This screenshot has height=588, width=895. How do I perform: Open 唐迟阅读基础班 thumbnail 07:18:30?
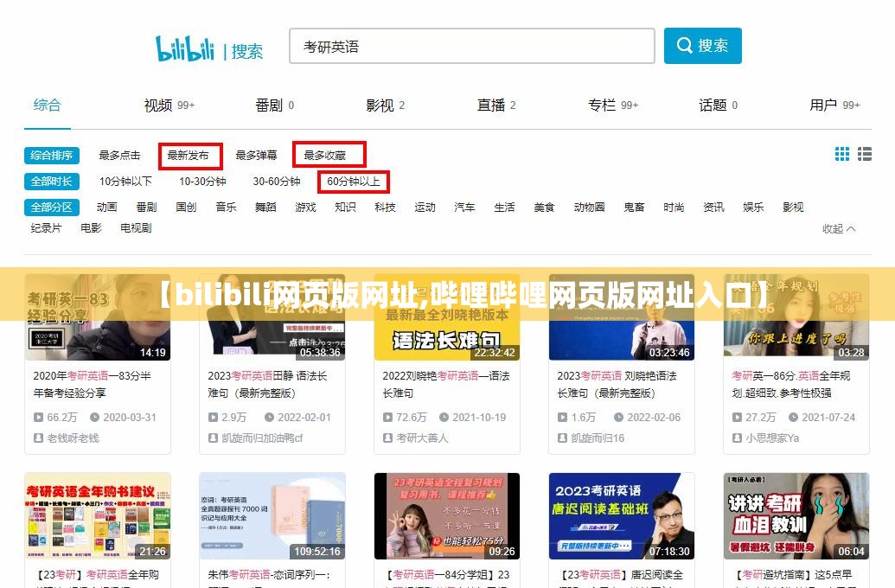pos(622,516)
